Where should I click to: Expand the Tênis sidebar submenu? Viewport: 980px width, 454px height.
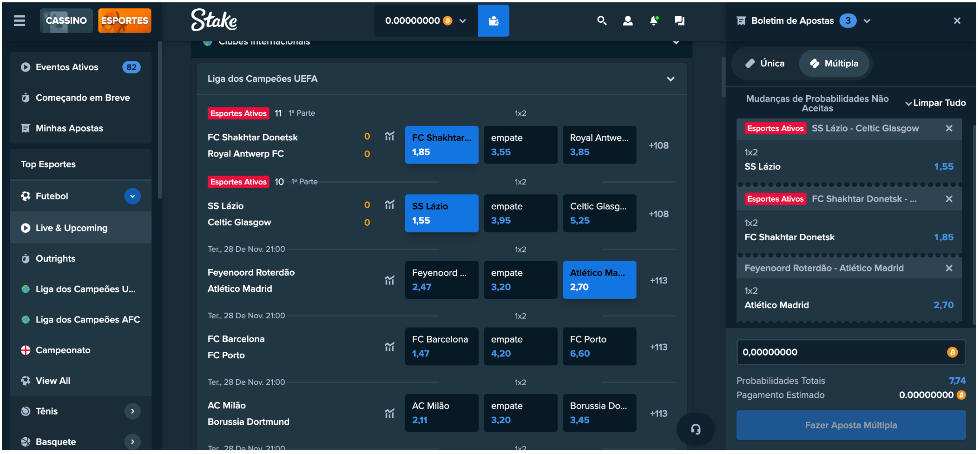click(x=132, y=411)
